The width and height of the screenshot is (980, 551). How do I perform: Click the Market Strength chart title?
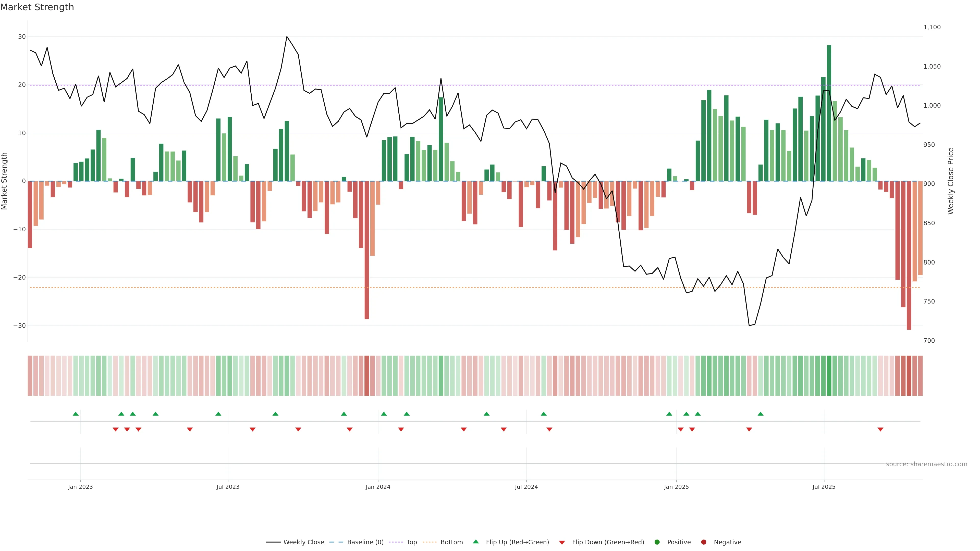pos(37,7)
